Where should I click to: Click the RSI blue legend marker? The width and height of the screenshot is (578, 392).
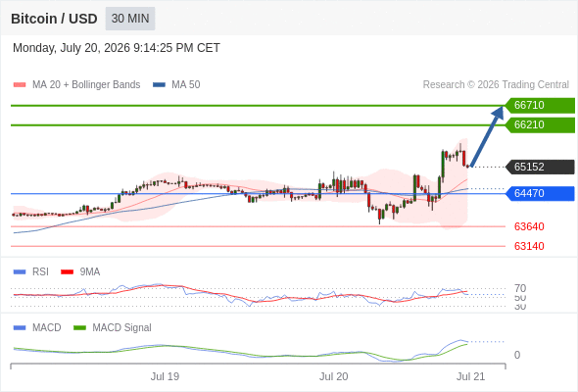click(20, 272)
